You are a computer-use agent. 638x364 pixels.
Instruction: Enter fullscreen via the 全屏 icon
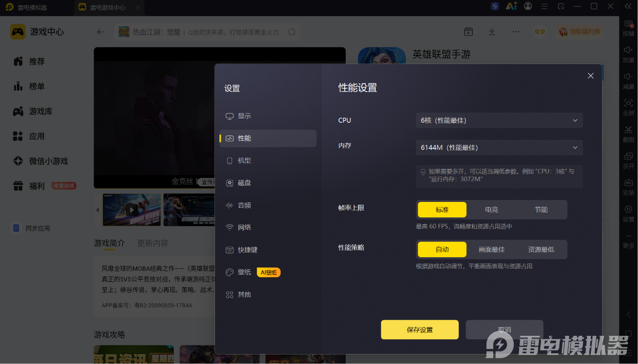click(x=628, y=107)
